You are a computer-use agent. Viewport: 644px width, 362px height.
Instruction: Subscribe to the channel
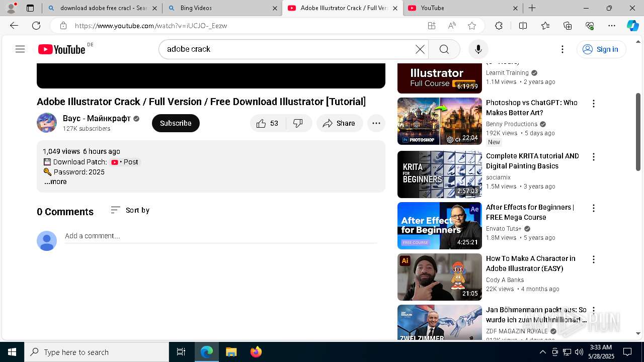pyautogui.click(x=176, y=123)
